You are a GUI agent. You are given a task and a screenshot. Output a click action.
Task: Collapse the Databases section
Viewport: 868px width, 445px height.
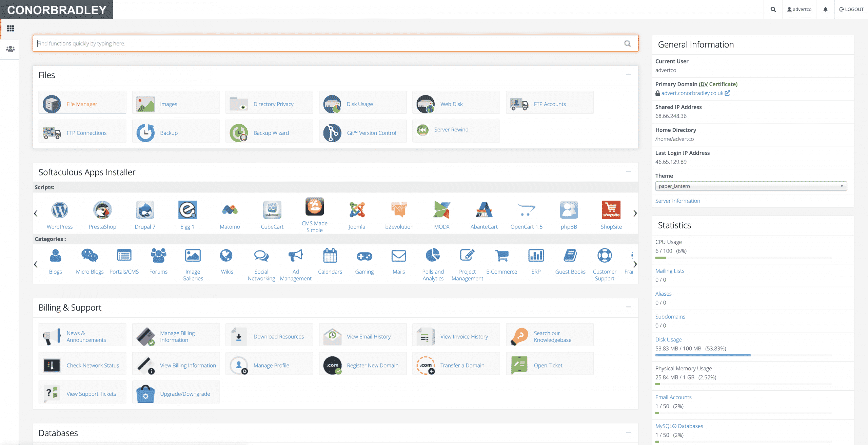click(628, 432)
